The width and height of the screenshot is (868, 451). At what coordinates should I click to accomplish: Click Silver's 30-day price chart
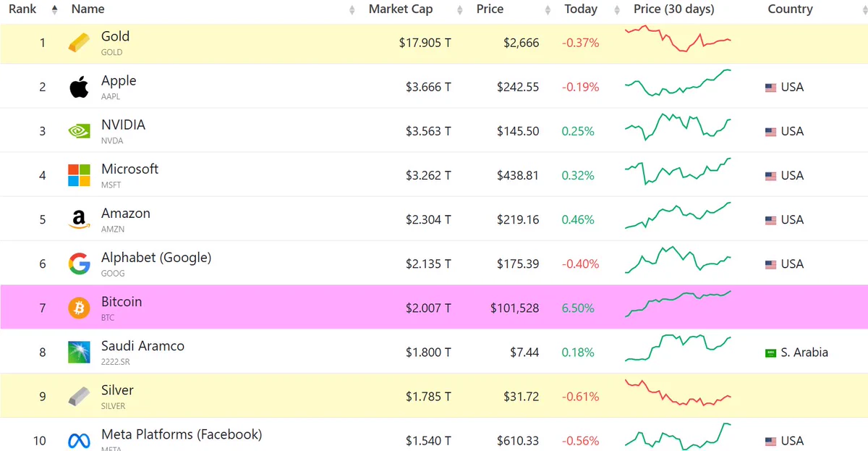(678, 392)
